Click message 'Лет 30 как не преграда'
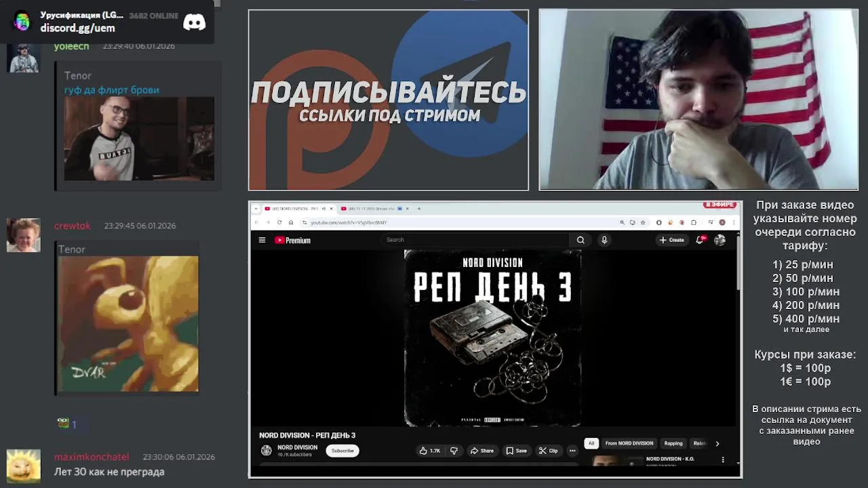868x488 pixels. click(109, 472)
